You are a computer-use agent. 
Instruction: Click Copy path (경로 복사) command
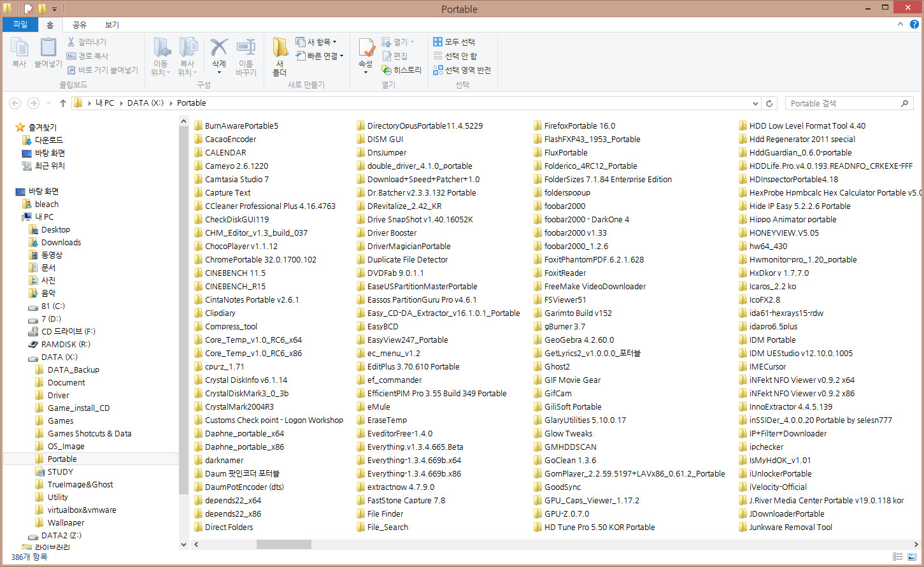coord(87,56)
